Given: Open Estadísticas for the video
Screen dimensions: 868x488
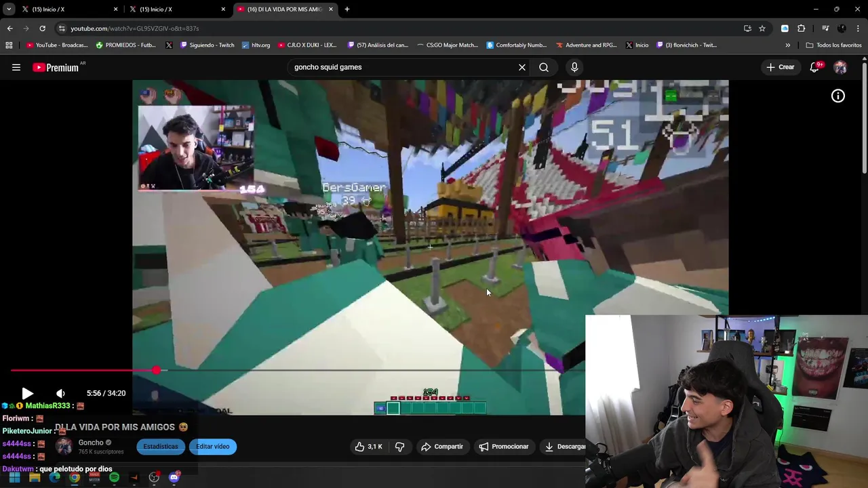Looking at the screenshot, I should pyautogui.click(x=161, y=447).
